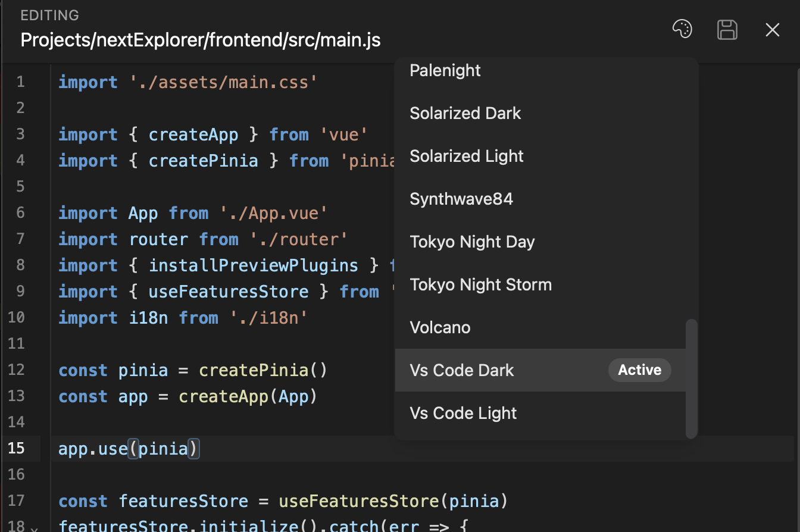Click line number 17 in the gutter
Image resolution: width=800 pixels, height=532 pixels.
click(x=16, y=500)
